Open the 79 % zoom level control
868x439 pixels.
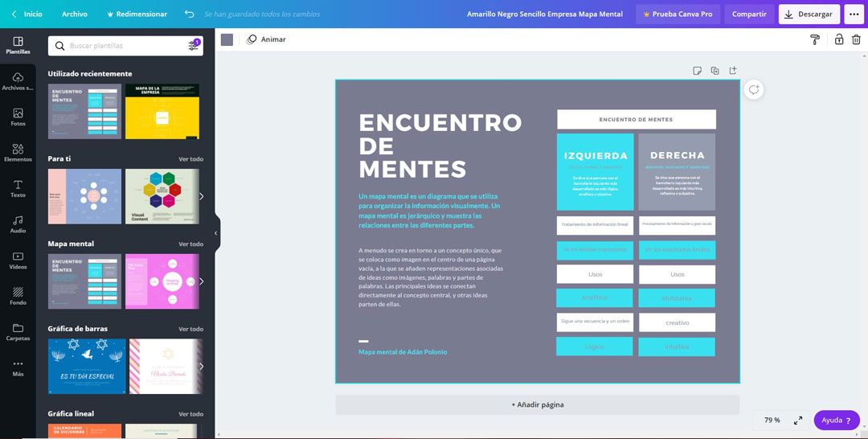(x=772, y=421)
